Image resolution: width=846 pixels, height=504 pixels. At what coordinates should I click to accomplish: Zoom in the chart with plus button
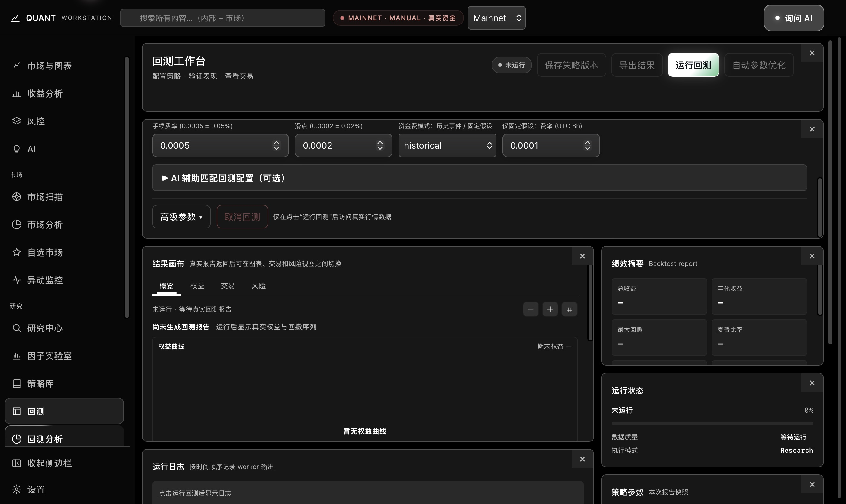pyautogui.click(x=550, y=309)
